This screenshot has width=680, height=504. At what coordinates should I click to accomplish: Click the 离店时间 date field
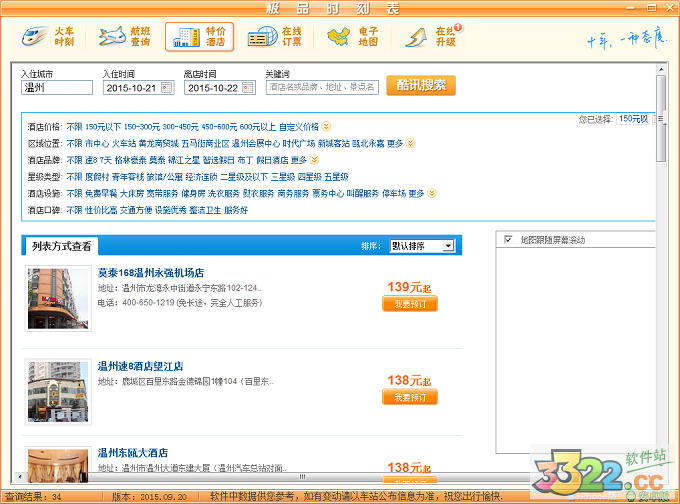click(220, 88)
